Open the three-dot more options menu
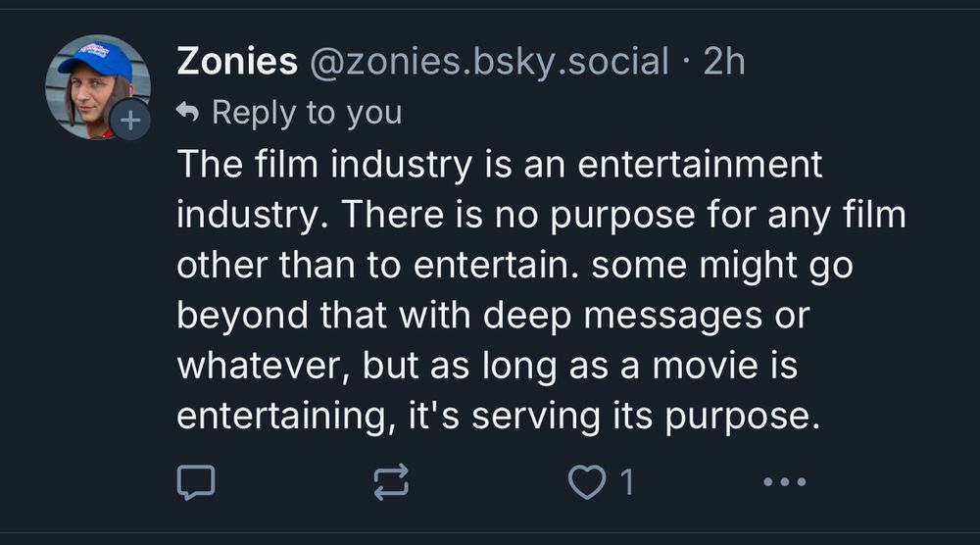 [784, 482]
